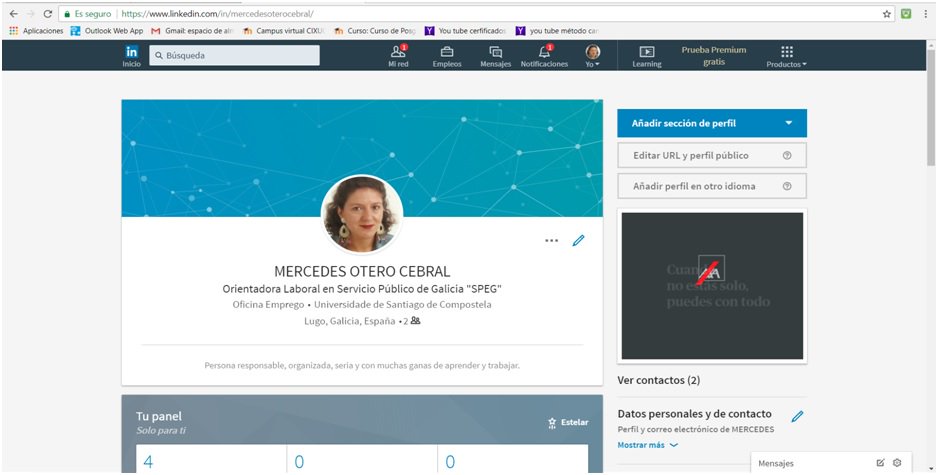
Task: Open the Mensajes chat bar
Action: click(832, 463)
